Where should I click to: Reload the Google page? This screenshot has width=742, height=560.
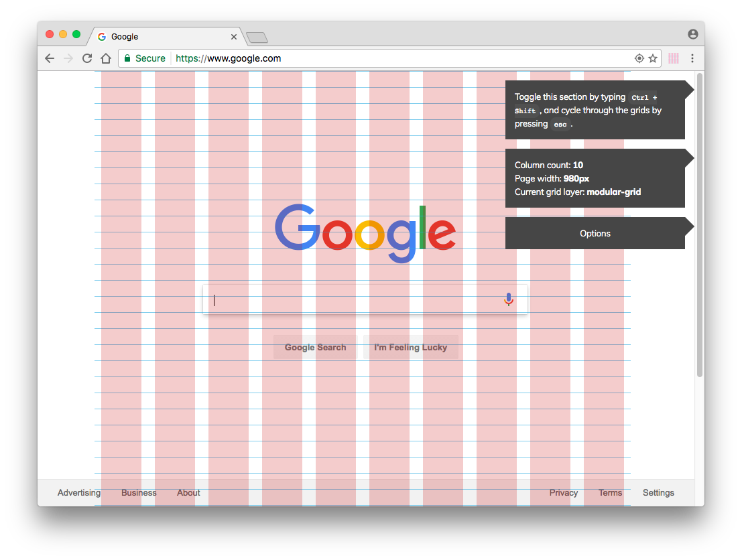(x=87, y=59)
